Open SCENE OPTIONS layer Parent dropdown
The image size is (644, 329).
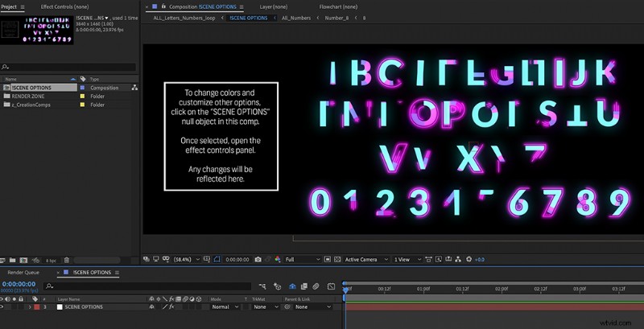point(313,306)
